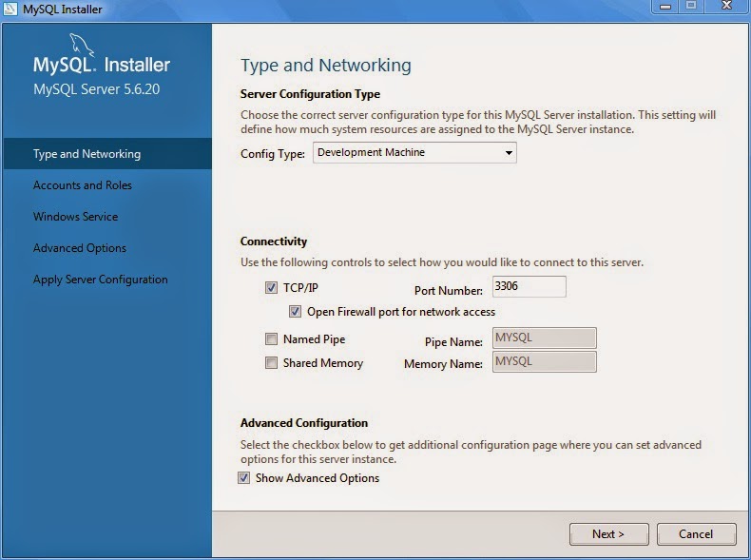This screenshot has width=751, height=560.
Task: Open the Advanced Options step
Action: pyautogui.click(x=80, y=248)
